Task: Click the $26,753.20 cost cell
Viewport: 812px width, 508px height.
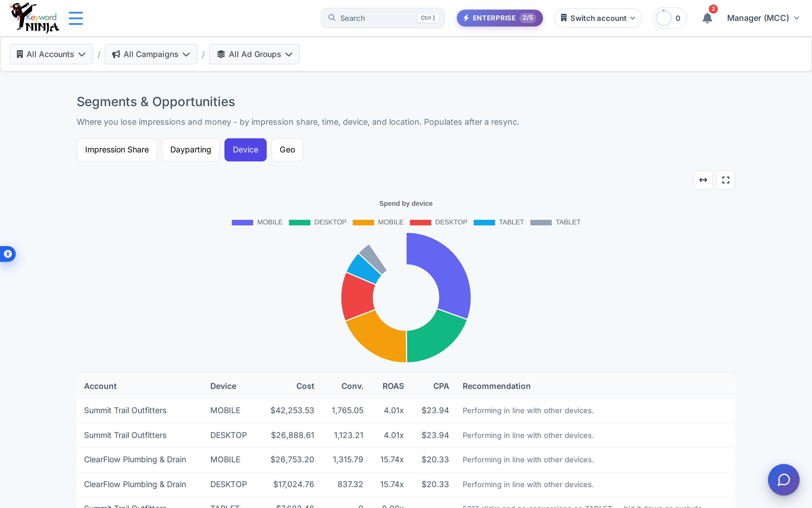Action: point(292,460)
